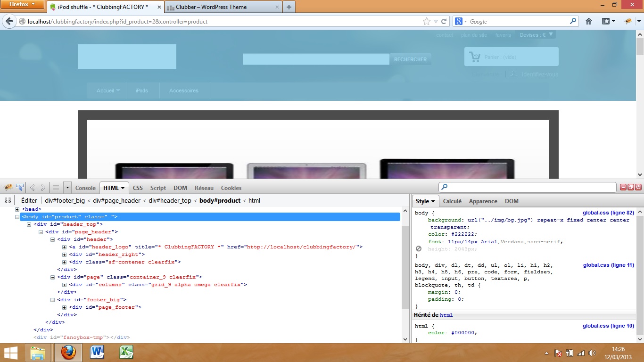Open Word from the taskbar
This screenshot has width=644, height=362.
98,353
